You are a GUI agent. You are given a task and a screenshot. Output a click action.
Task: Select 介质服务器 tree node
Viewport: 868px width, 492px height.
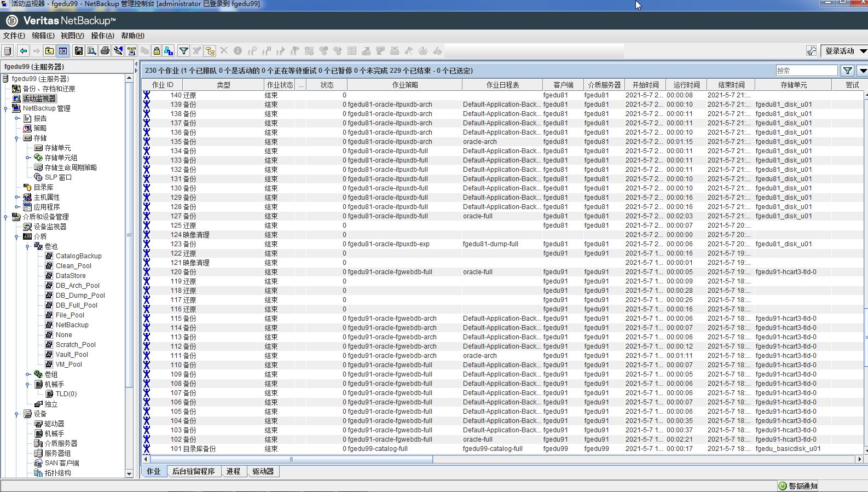[61, 443]
